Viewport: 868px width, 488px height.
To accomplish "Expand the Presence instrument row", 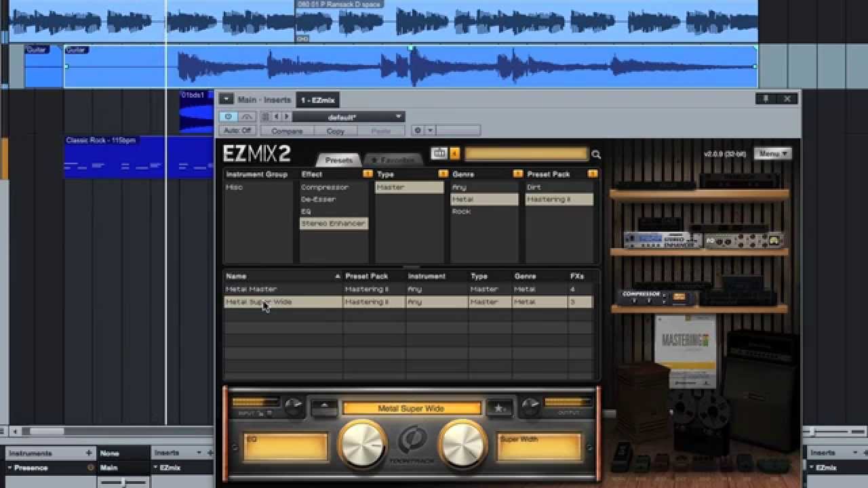I will point(9,468).
